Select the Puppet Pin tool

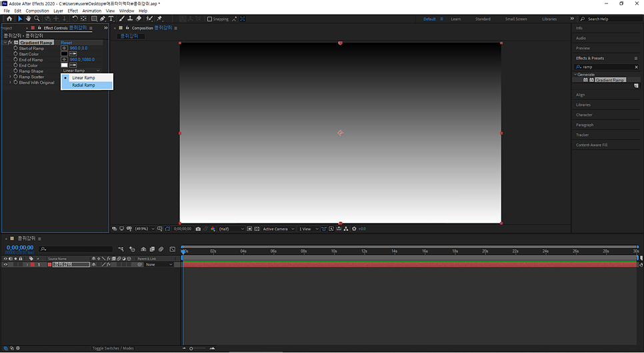pos(159,19)
